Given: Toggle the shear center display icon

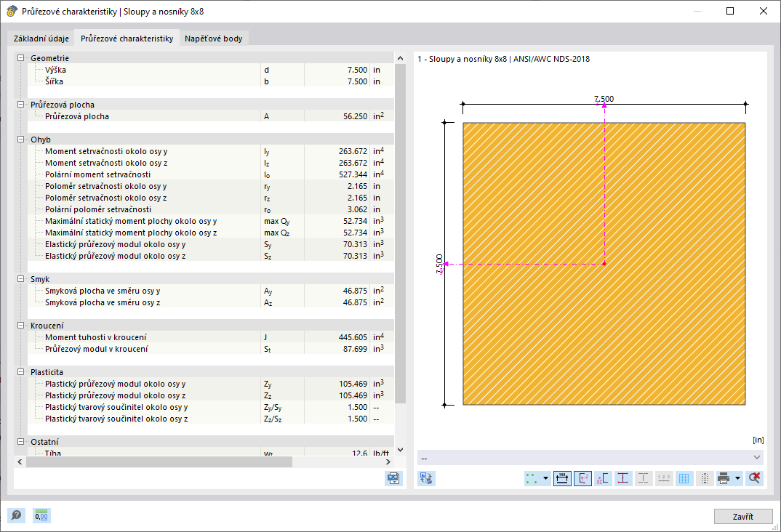Looking at the screenshot, I should pos(603,478).
